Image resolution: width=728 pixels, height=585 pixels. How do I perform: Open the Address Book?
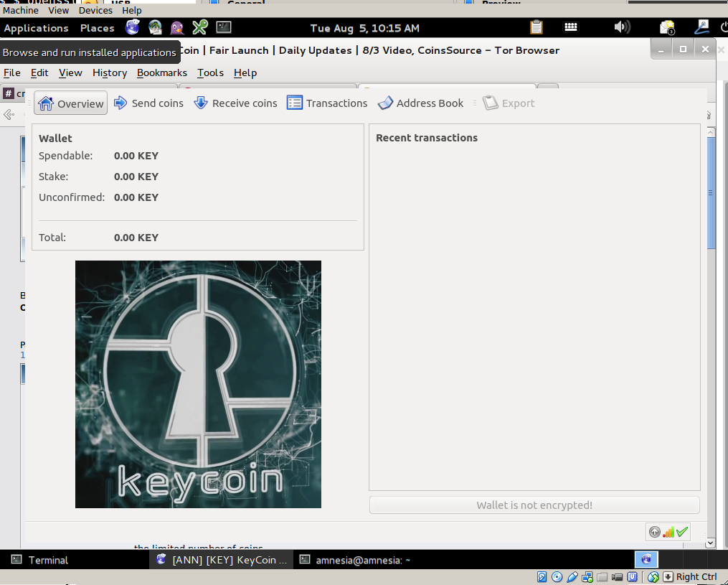pyautogui.click(x=420, y=103)
